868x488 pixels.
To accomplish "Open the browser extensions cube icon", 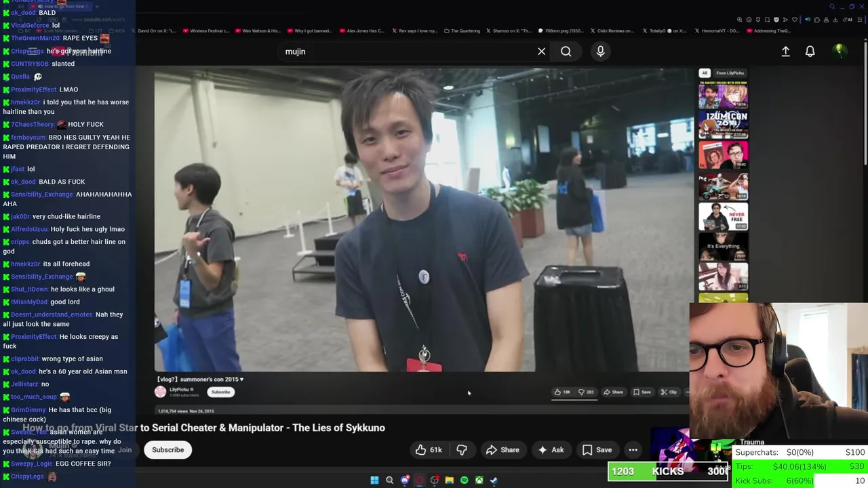I will 817,20.
